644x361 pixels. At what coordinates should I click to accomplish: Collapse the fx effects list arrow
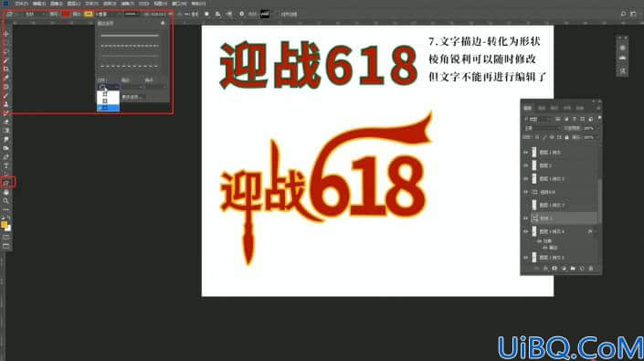click(x=596, y=231)
